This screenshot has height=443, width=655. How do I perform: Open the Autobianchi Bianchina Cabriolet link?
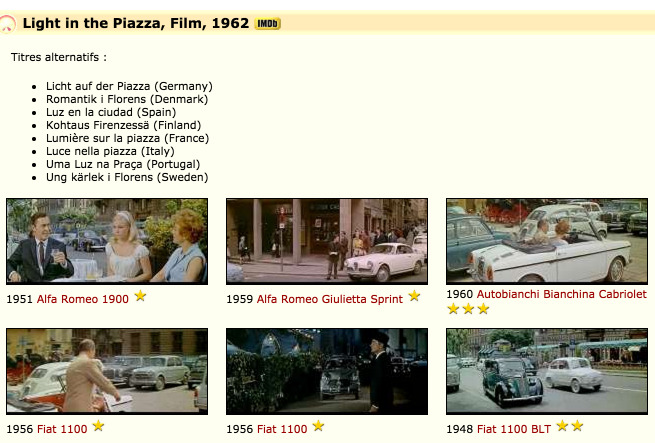(562, 294)
